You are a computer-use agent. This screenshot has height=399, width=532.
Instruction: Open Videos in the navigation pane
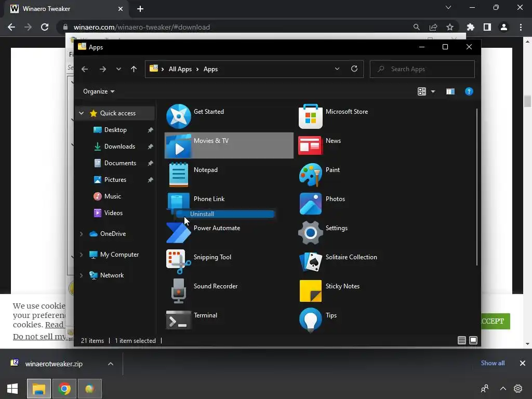pos(112,213)
